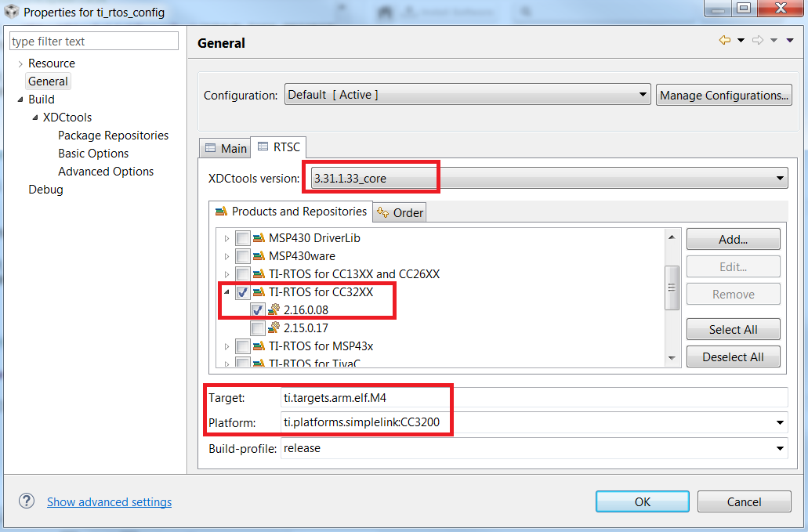Expand the MSP430 DriverLib tree node
The height and width of the screenshot is (532, 808).
[226, 238]
